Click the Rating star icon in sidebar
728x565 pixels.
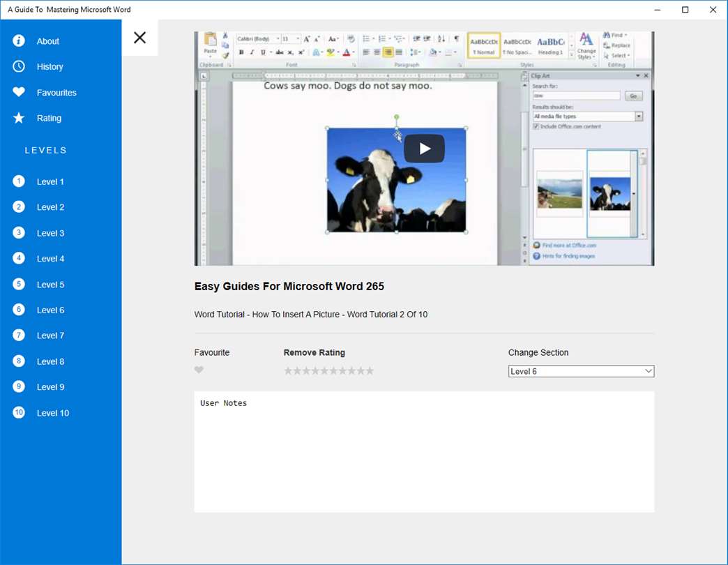coord(19,118)
